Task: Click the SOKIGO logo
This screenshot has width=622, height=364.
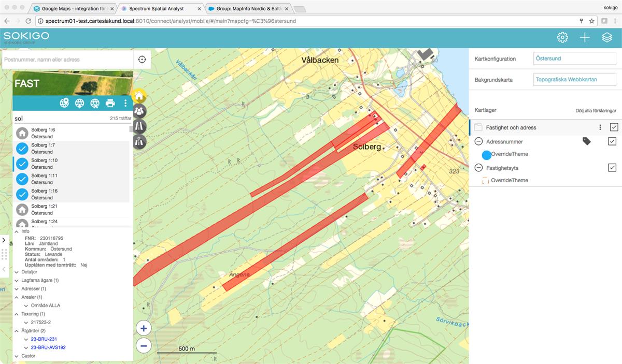Action: tap(26, 37)
